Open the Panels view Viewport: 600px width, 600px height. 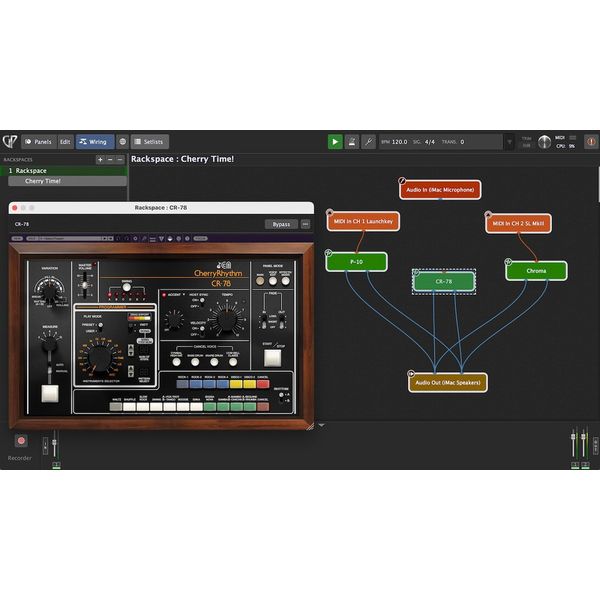coord(38,142)
